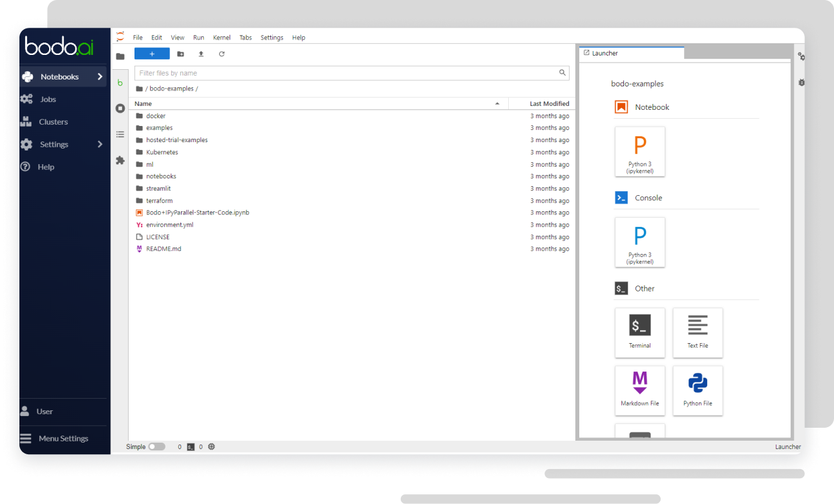Show running terminals and kernels panel
Screen dimensions: 834x504
click(x=120, y=109)
